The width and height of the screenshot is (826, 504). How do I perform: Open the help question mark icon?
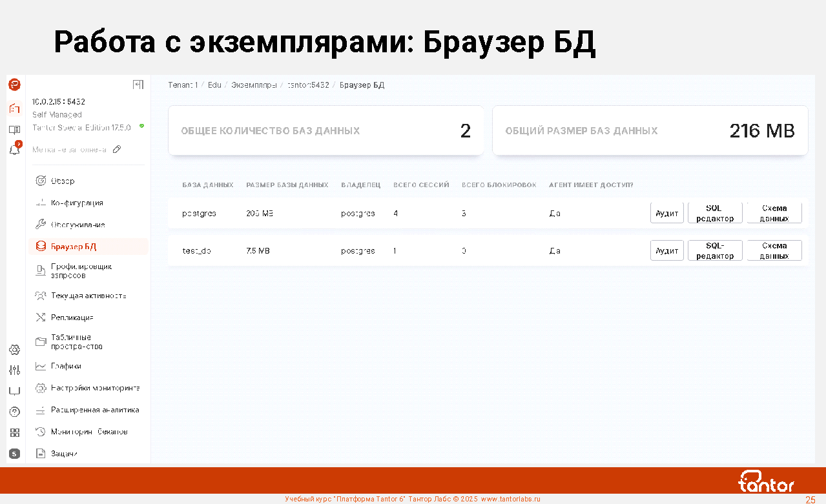14,412
